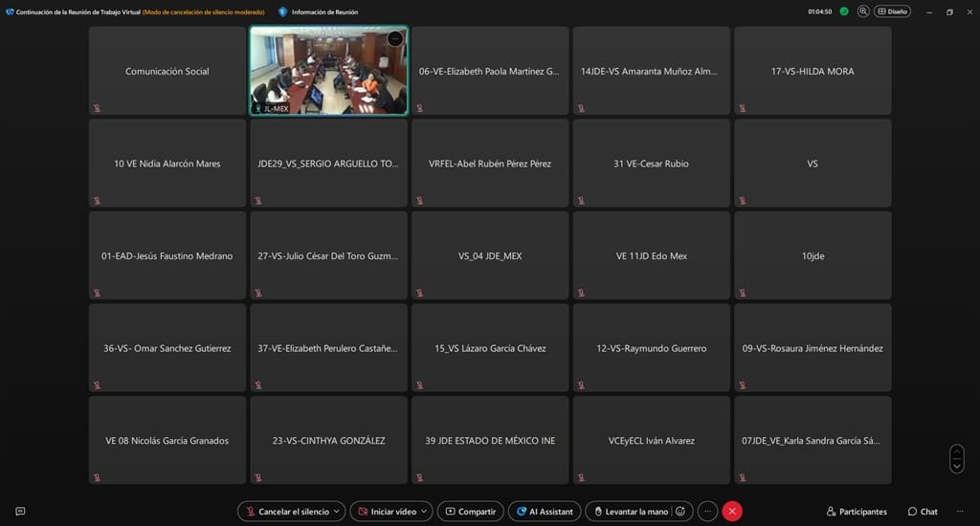This screenshot has width=980, height=526.
Task: Select VCEyECL Iván Alvarez tile
Action: pos(651,441)
